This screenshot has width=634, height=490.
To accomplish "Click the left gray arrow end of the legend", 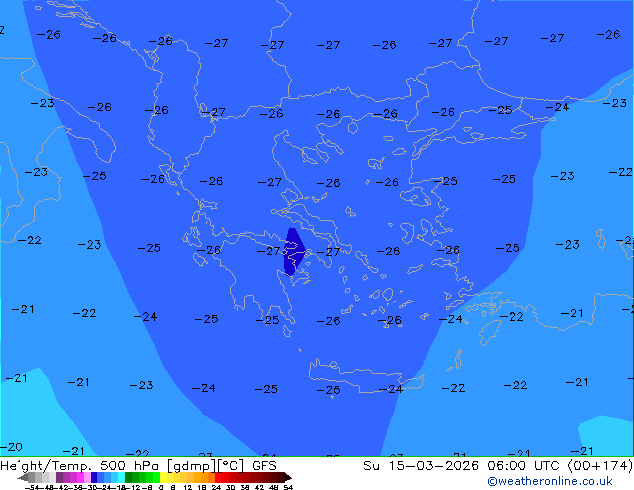I will [x=22, y=477].
